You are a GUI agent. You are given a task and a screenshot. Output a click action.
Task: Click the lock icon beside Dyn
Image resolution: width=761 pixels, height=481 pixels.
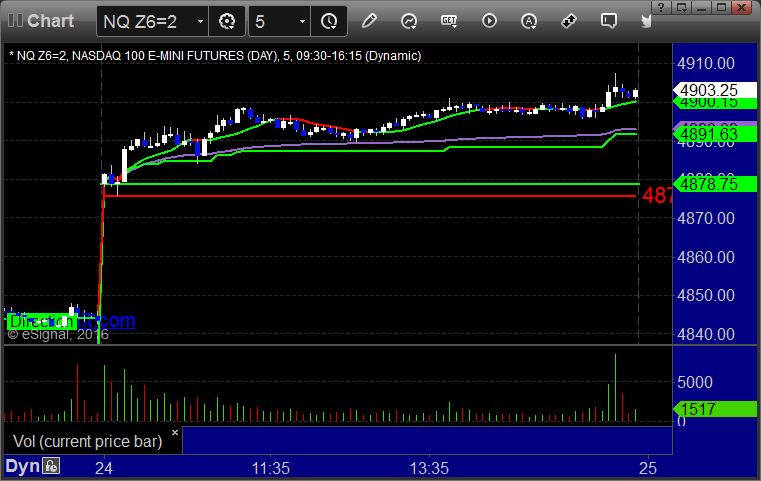tap(51, 466)
